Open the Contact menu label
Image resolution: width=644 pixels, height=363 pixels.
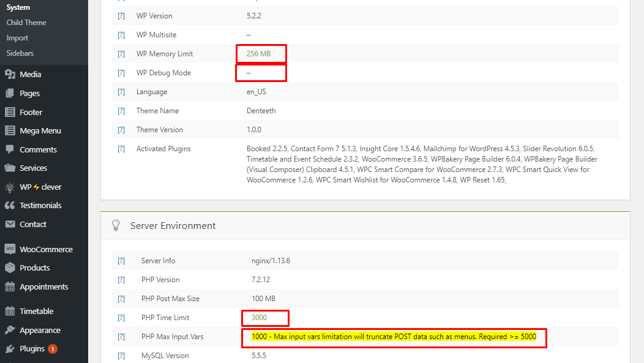click(33, 224)
